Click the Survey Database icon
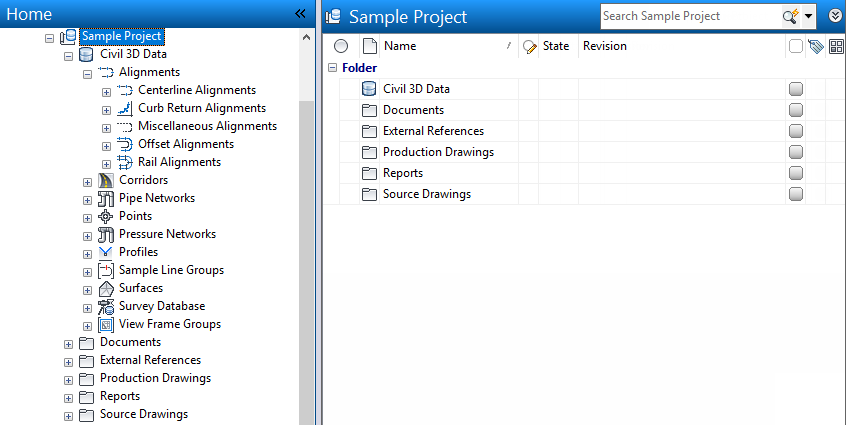The height and width of the screenshot is (425, 846). (106, 306)
